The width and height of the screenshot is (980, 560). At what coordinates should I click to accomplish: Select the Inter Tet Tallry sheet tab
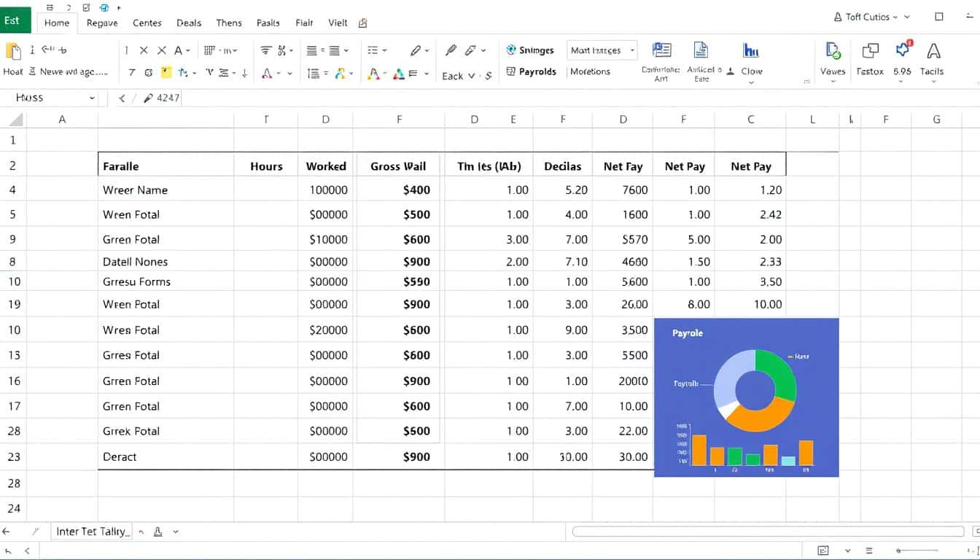[93, 532]
